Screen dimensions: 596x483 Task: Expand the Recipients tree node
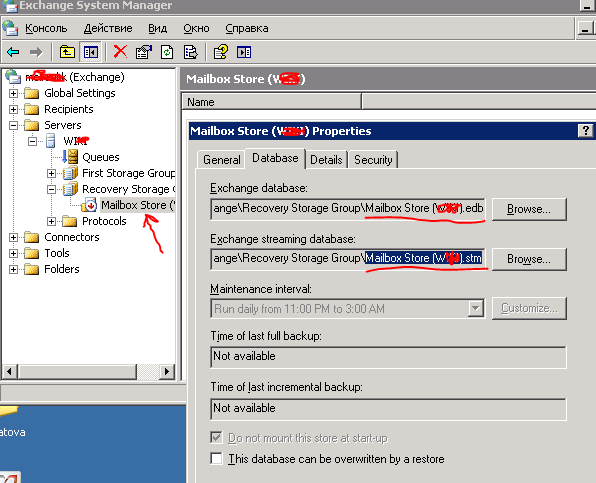point(13,109)
